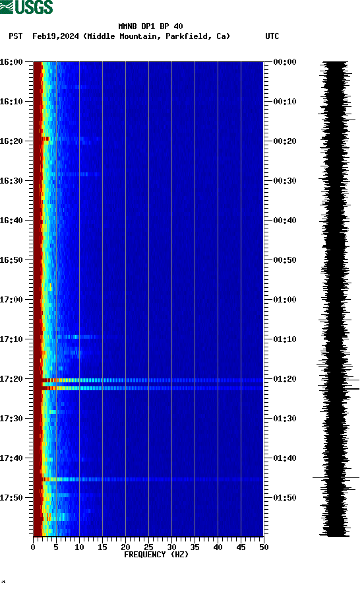Click the '00:10' UTC time label

point(285,102)
